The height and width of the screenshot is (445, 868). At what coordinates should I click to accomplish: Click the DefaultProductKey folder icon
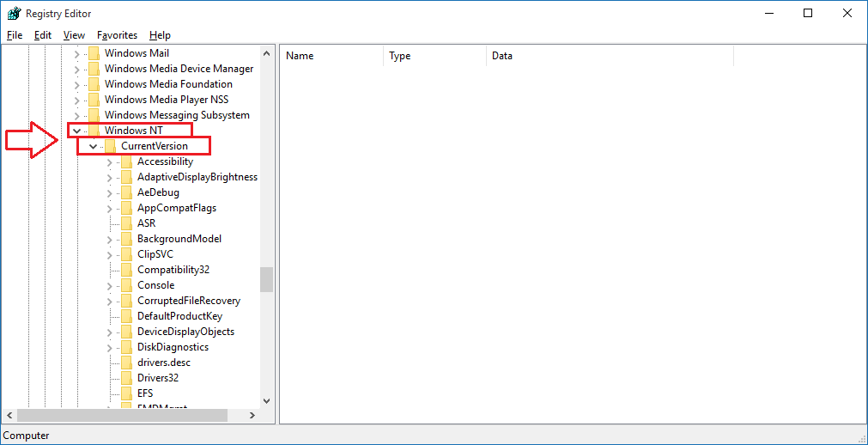(x=127, y=316)
